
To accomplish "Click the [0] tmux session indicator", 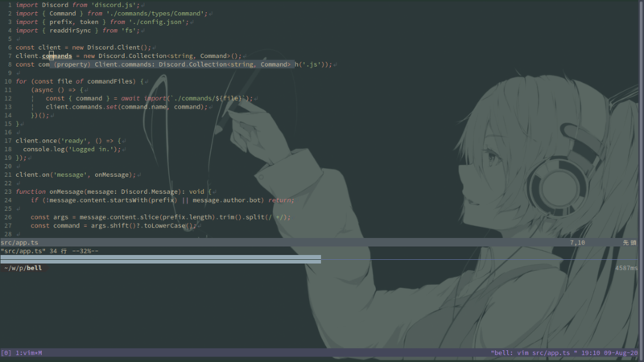I will tap(6, 352).
